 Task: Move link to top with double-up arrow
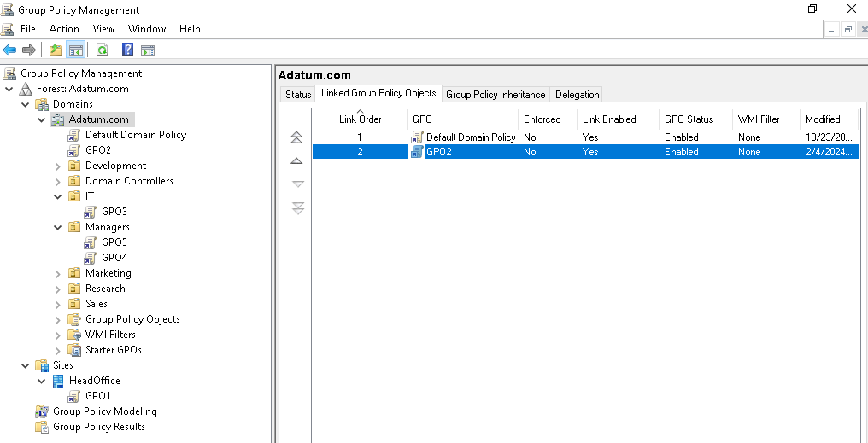[297, 137]
